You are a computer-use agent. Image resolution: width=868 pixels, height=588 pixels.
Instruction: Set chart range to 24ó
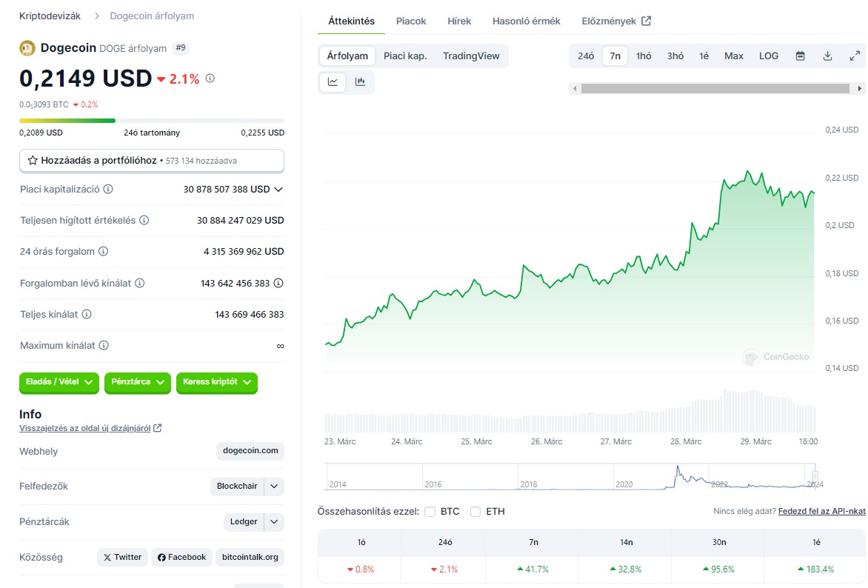click(587, 56)
